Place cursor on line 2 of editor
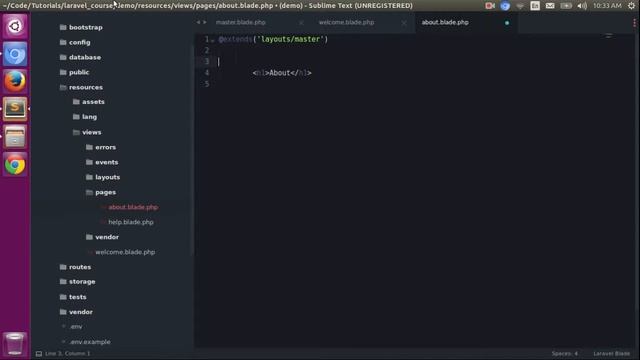The width and height of the screenshot is (640, 360). [408, 51]
